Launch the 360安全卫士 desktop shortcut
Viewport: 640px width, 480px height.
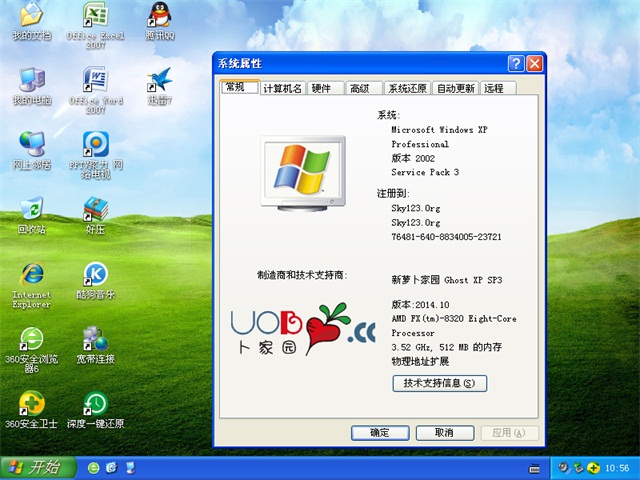[x=31, y=403]
